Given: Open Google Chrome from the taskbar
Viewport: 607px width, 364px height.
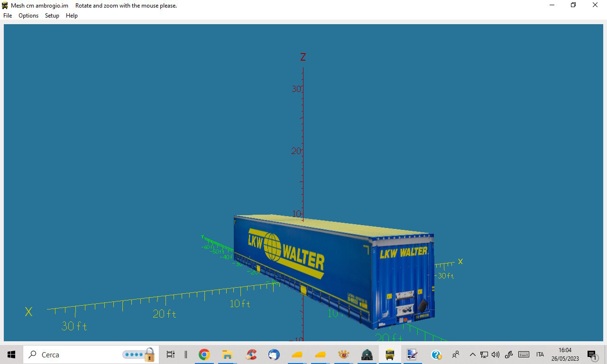Looking at the screenshot, I should 204,355.
